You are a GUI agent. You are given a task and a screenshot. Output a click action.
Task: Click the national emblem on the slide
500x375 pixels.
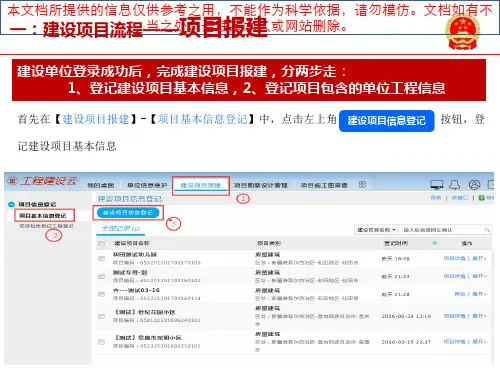point(462,32)
